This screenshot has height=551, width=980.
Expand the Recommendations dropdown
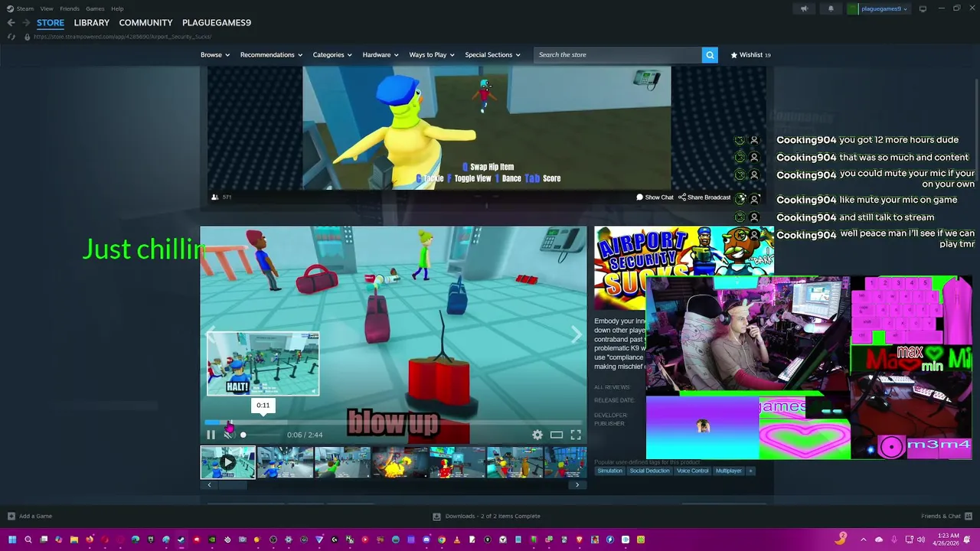coord(271,55)
